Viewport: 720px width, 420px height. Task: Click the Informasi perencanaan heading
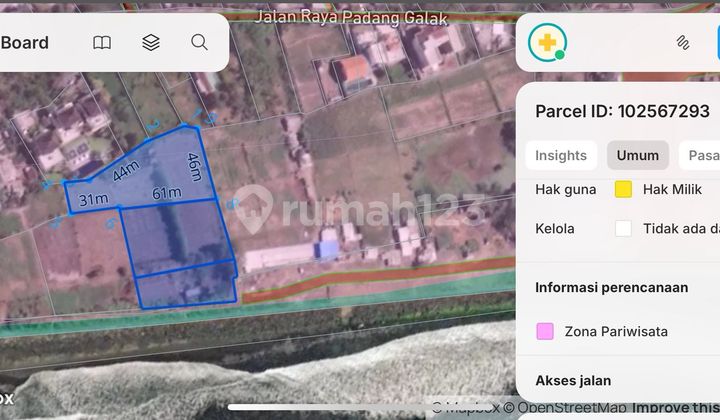click(612, 287)
